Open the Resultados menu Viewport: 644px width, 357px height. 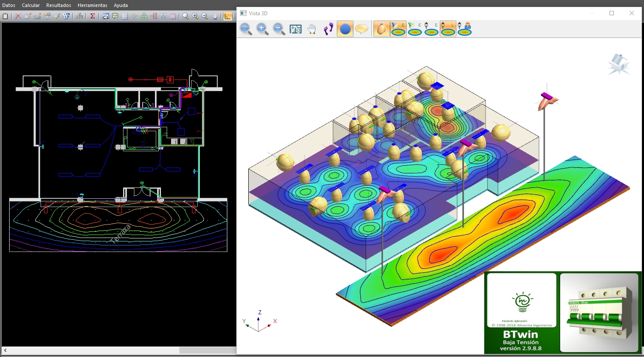58,5
